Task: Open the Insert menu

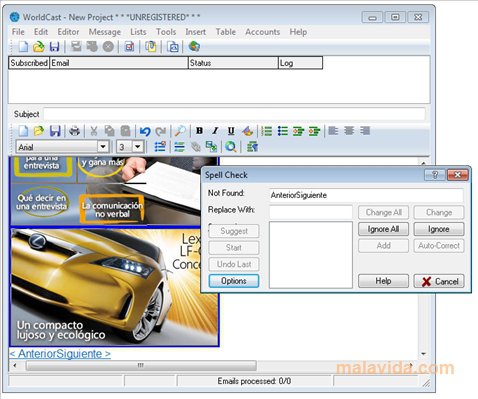Action: pos(195,32)
